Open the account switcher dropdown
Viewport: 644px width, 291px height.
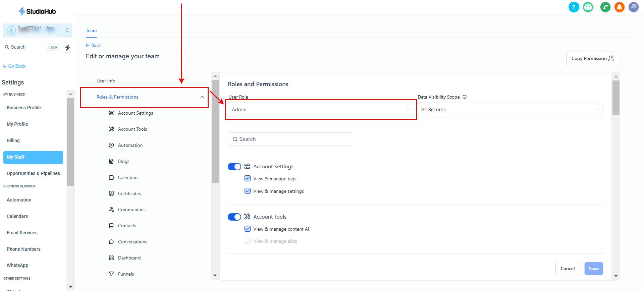pos(37,31)
